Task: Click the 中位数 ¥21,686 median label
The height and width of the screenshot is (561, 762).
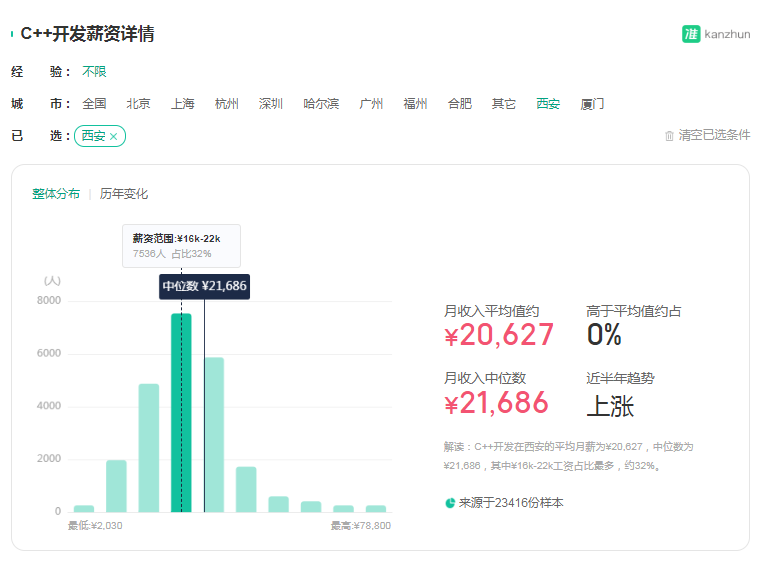Action: pyautogui.click(x=204, y=286)
